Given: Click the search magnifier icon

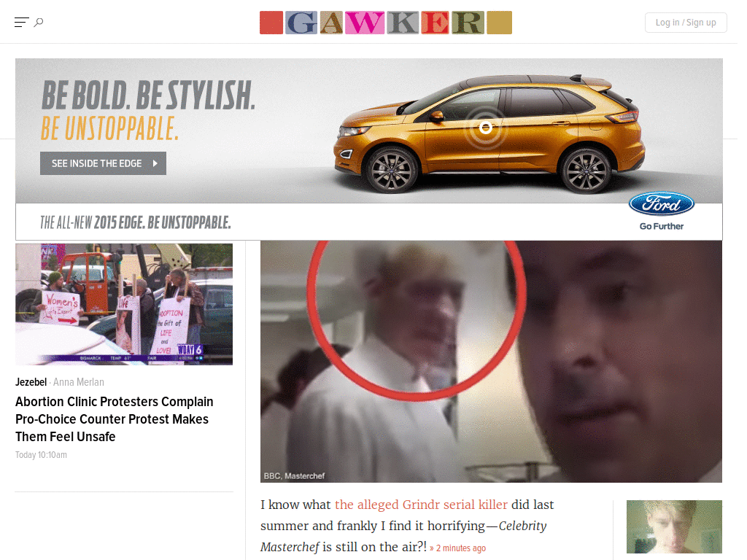Looking at the screenshot, I should (39, 23).
